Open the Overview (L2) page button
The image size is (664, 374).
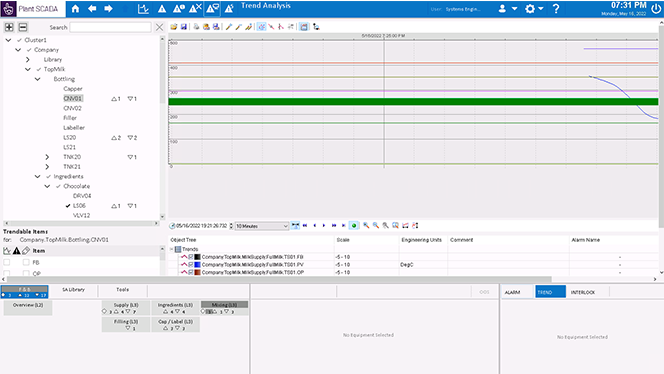click(x=28, y=308)
